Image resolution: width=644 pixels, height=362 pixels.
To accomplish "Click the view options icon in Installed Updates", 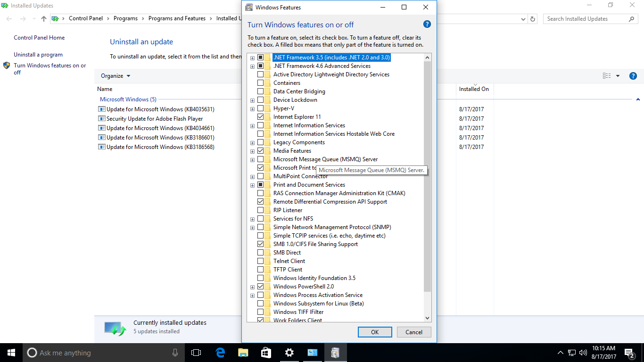I will [607, 76].
